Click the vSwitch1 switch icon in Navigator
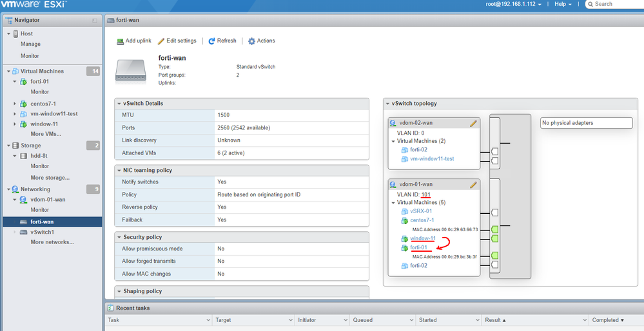This screenshot has width=644, height=331. click(23, 232)
